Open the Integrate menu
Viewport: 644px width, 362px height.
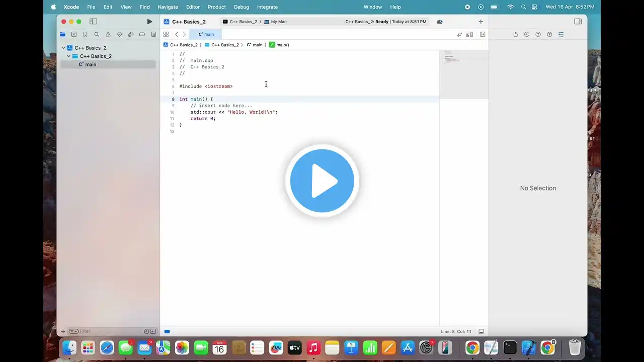click(267, 7)
